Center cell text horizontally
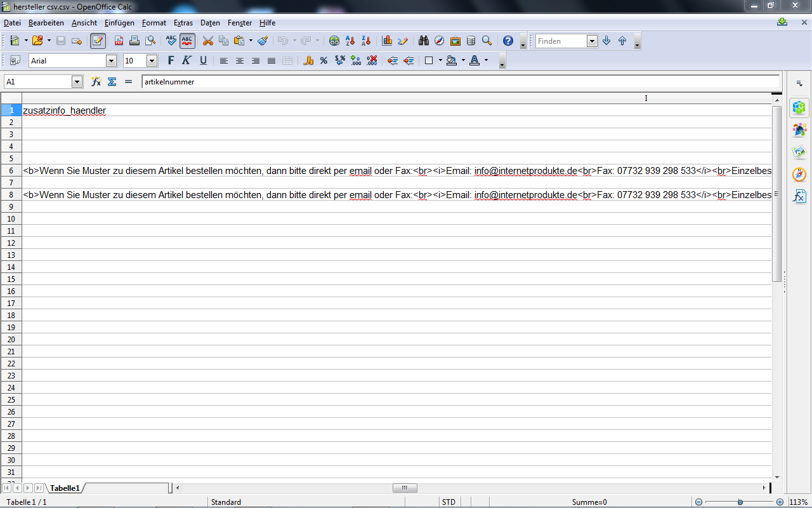The width and height of the screenshot is (812, 508). click(x=240, y=60)
